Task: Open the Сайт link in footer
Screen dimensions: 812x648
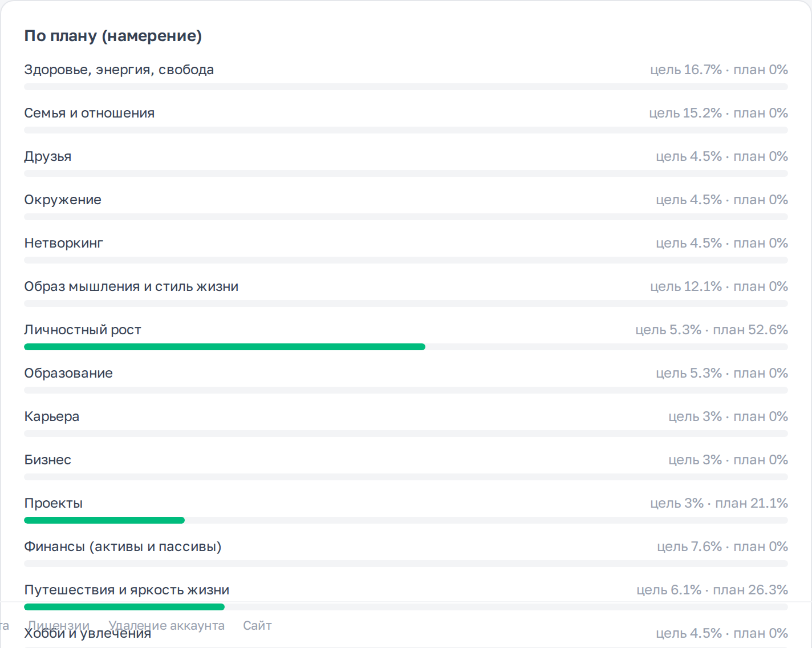Action: point(257,625)
